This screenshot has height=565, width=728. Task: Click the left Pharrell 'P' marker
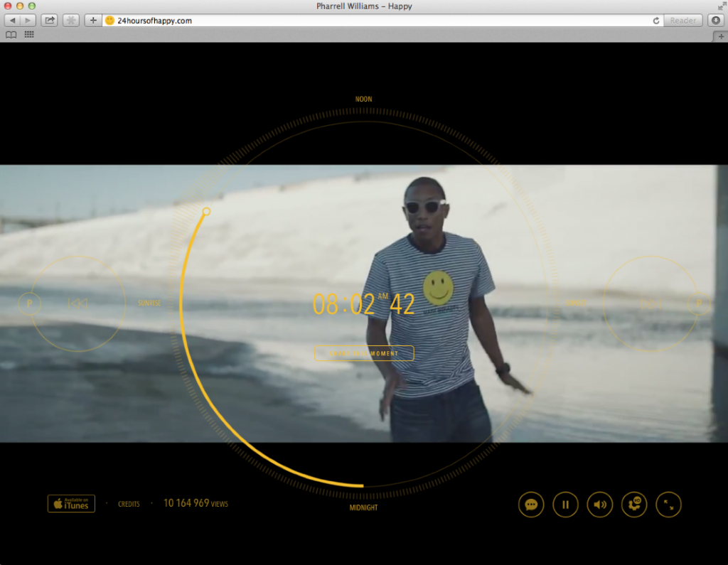coord(30,303)
